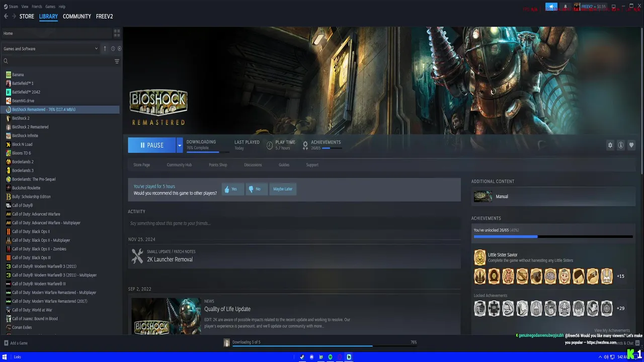
Task: Open the Pause button dropdown arrow
Action: click(x=179, y=145)
